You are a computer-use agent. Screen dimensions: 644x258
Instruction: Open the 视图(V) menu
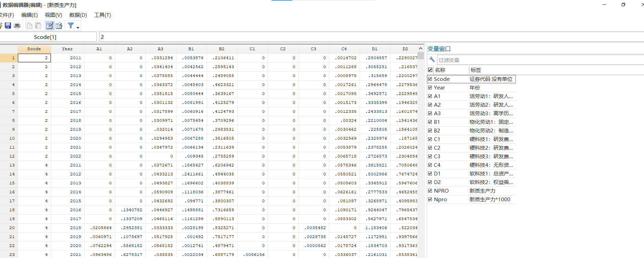[53, 15]
